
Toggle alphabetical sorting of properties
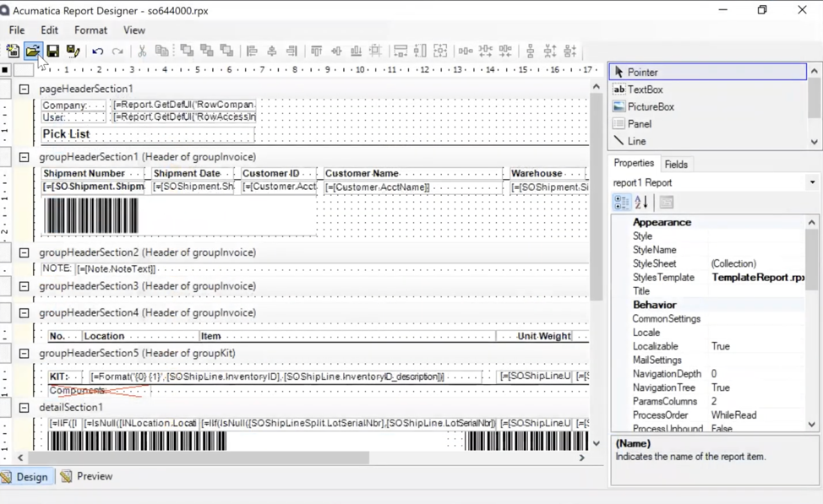[641, 202]
